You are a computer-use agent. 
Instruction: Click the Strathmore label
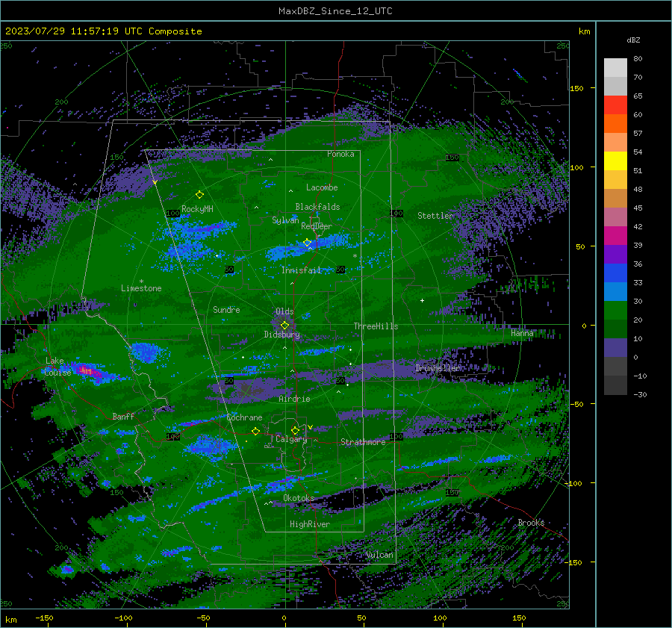tap(363, 442)
